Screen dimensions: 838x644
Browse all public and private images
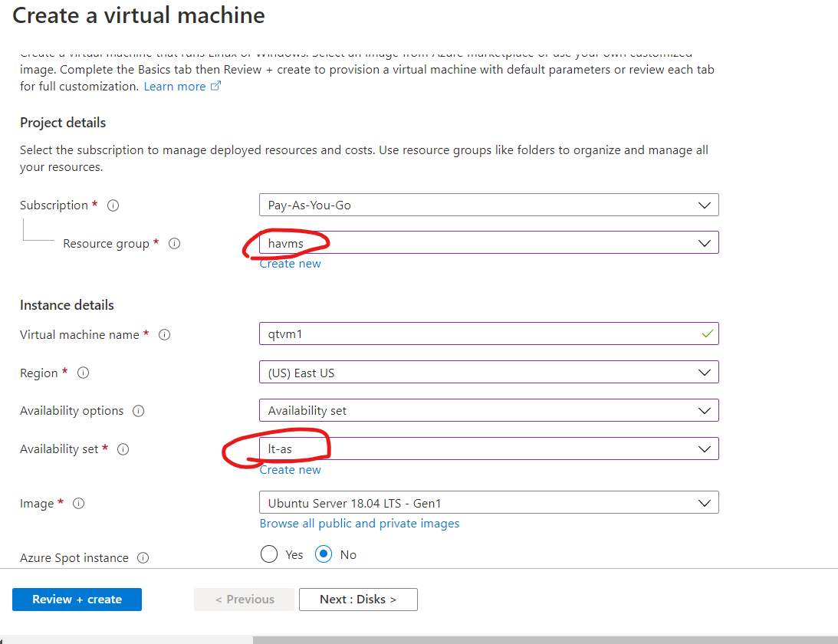360,524
